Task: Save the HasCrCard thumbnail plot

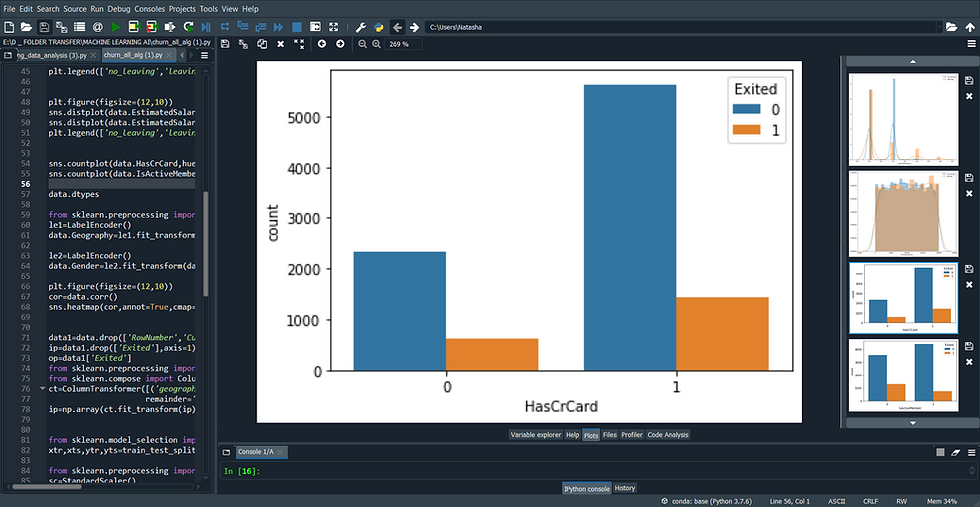Action: click(x=969, y=269)
